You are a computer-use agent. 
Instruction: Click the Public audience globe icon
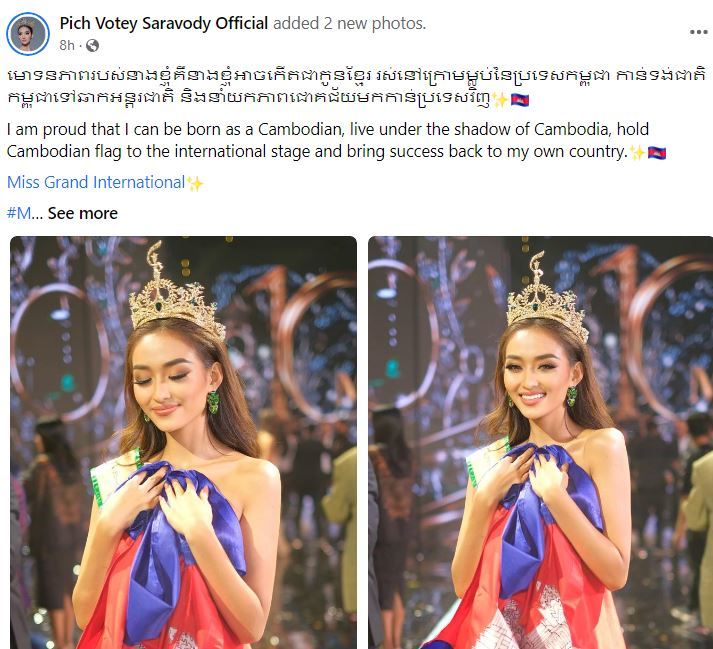click(92, 45)
